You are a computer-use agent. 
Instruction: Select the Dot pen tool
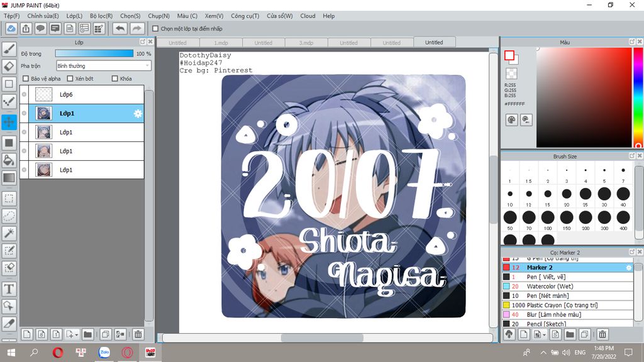(x=9, y=101)
